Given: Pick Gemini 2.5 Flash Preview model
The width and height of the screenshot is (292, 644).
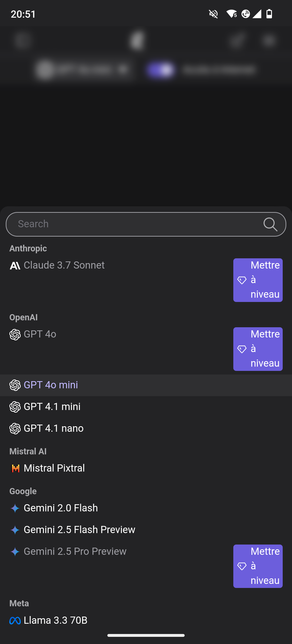Looking at the screenshot, I should point(79,530).
